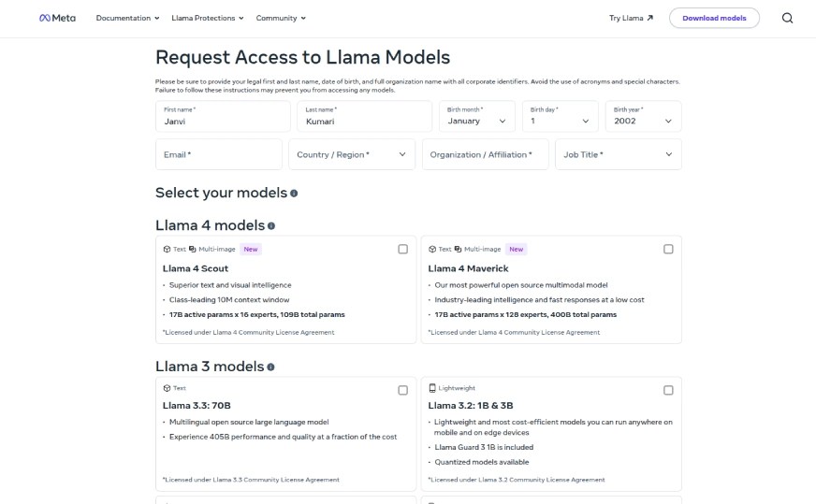The height and width of the screenshot is (504, 816).
Task: Open the Llama Protections menu
Action: pyautogui.click(x=208, y=18)
